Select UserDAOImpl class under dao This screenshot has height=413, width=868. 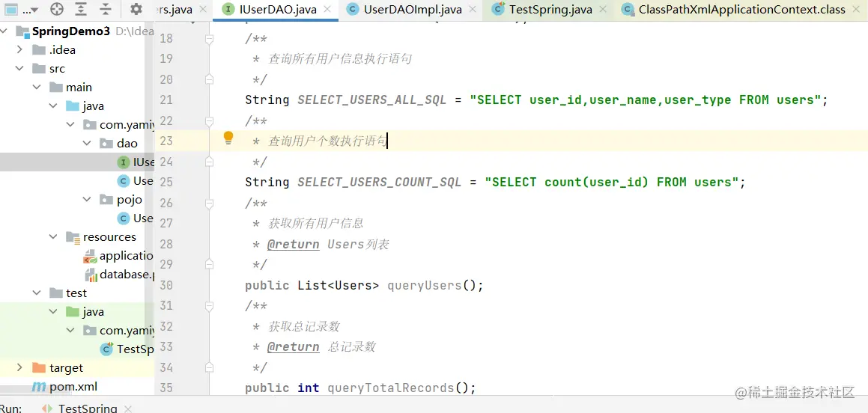point(136,181)
